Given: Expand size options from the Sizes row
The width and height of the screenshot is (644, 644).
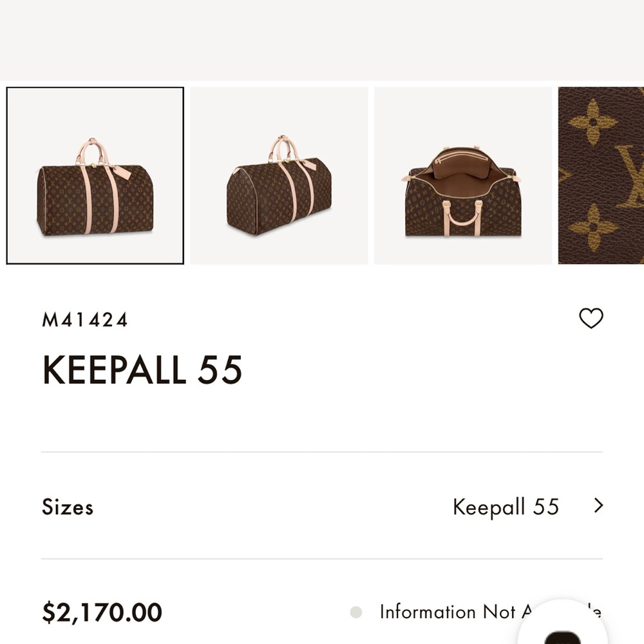Looking at the screenshot, I should pos(322,506).
